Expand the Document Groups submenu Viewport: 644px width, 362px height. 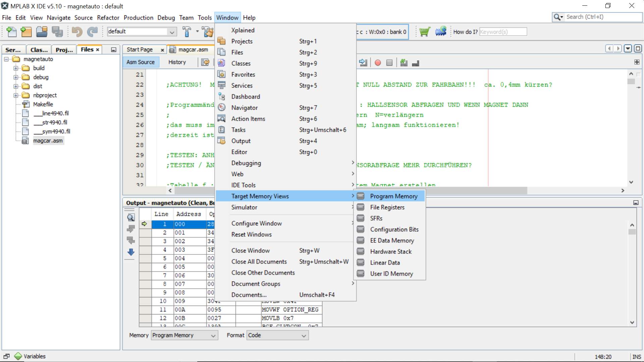tap(285, 284)
